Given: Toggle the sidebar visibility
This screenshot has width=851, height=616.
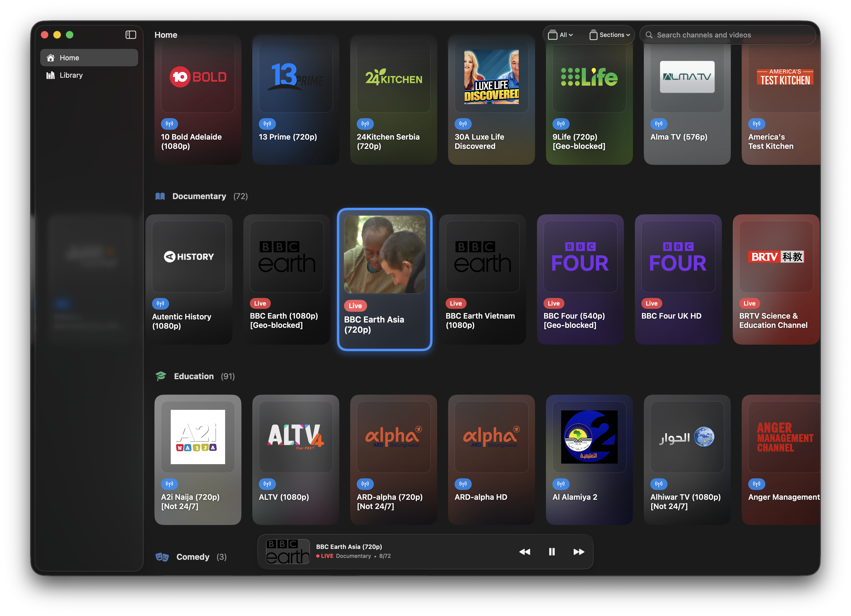Looking at the screenshot, I should click(x=131, y=34).
